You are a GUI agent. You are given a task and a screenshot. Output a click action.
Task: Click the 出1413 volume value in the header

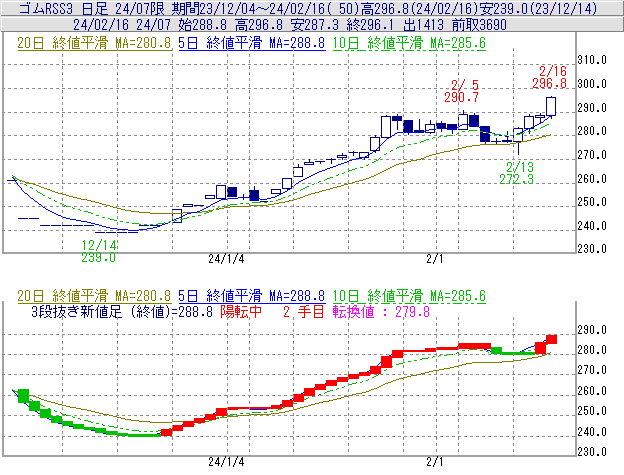pyautogui.click(x=423, y=25)
